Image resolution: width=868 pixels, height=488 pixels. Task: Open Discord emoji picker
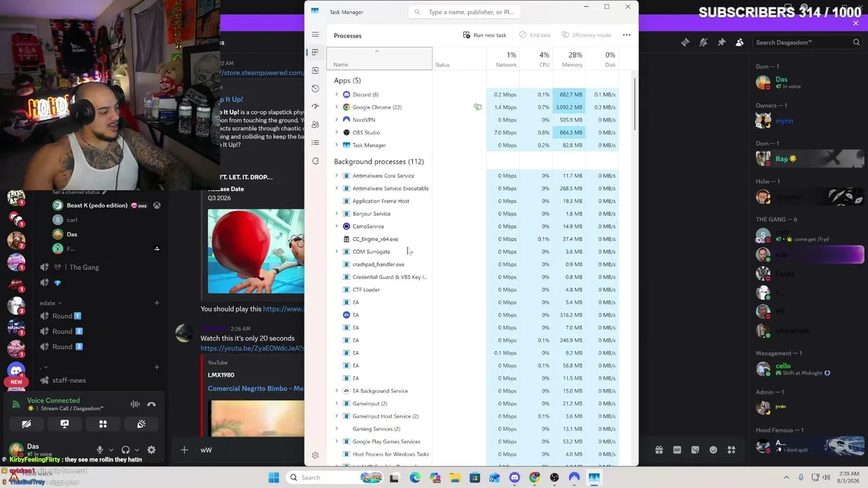click(x=713, y=450)
